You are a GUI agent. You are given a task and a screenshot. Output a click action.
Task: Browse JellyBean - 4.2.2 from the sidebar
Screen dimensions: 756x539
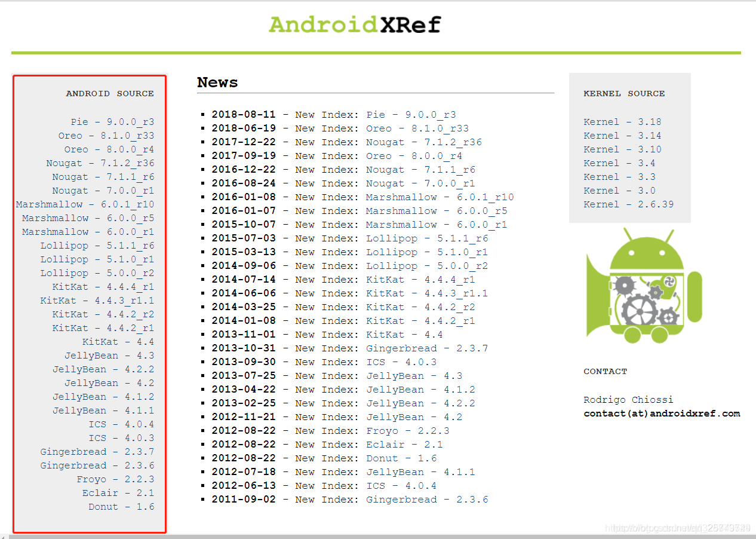(x=103, y=369)
